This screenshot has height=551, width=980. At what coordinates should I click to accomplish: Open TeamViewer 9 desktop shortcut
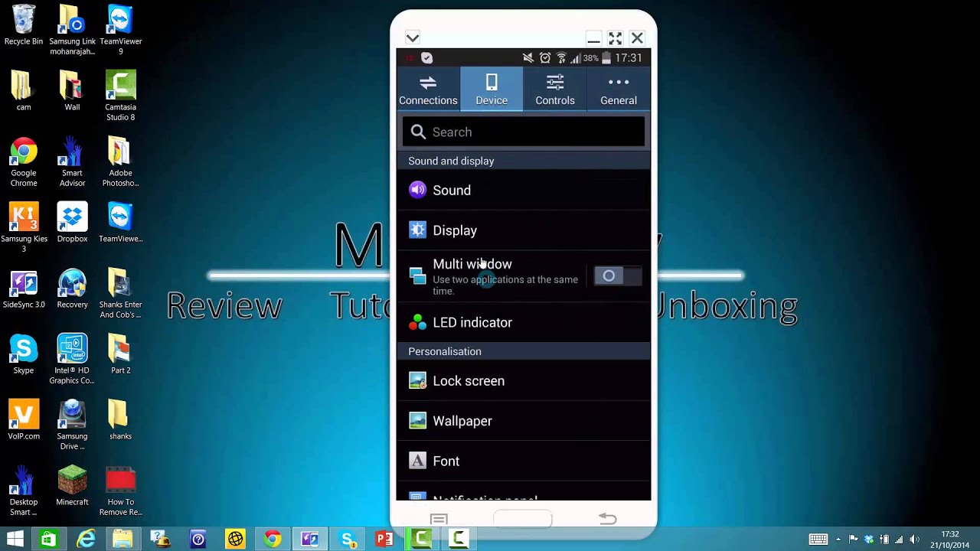120,30
